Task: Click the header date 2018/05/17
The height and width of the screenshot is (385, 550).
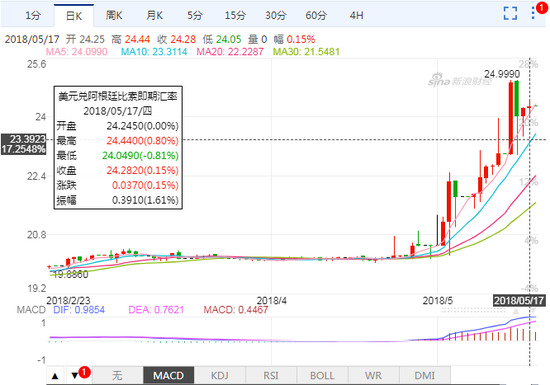Action: (32, 39)
